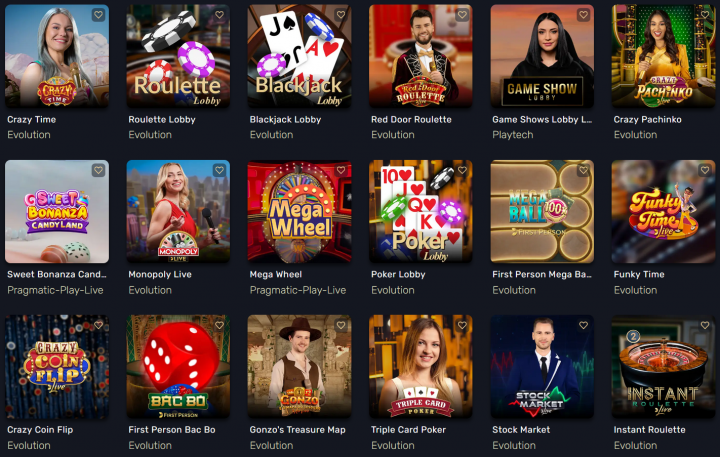The image size is (720, 457).
Task: Toggle heart on Roulette Lobby tile
Action: (219, 15)
